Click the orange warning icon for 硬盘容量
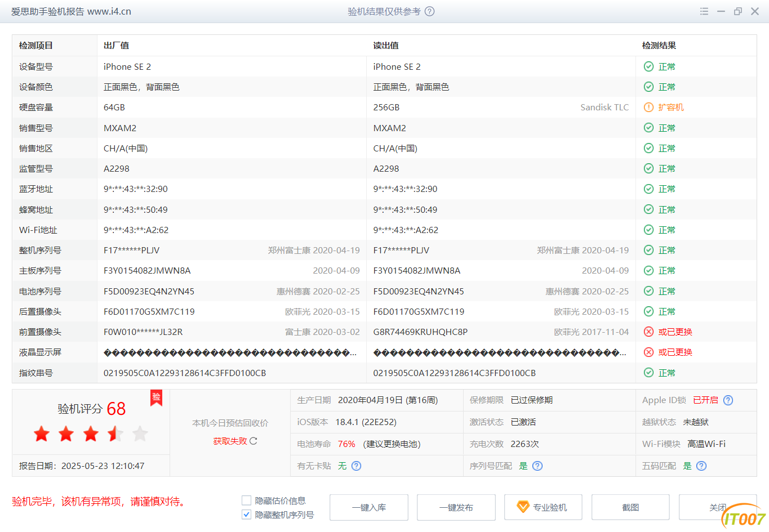The height and width of the screenshot is (532, 769). 648,107
